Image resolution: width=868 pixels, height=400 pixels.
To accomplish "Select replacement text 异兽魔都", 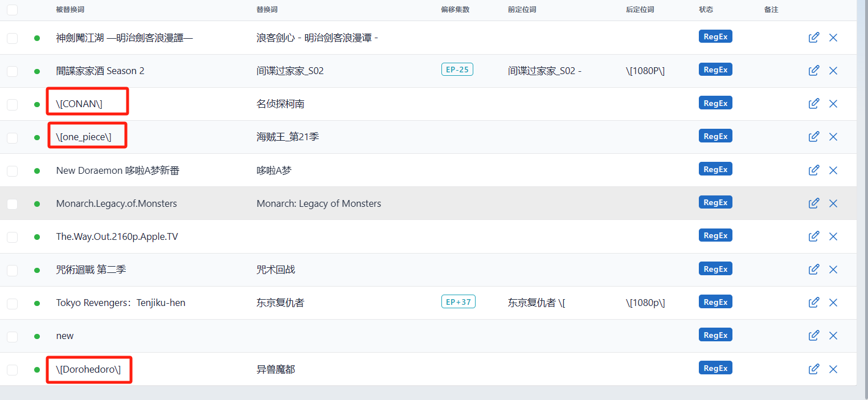I will 276,370.
